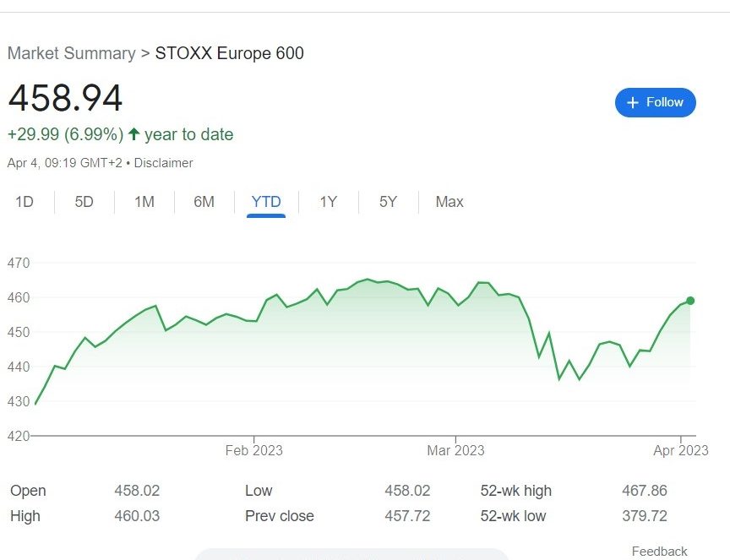The image size is (730, 560).
Task: Click the Feb 2023 axis marker
Action: pos(253,450)
